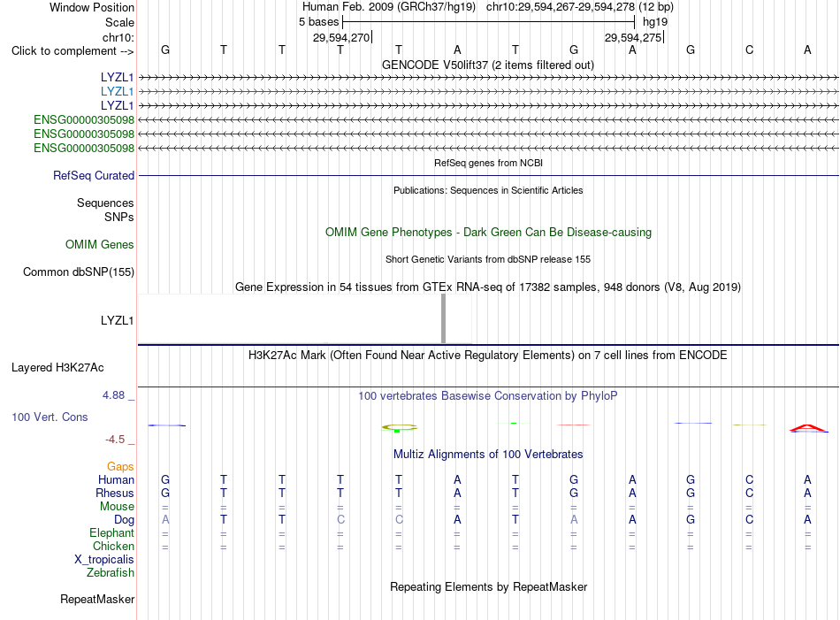Click the Window Position track label

pyautogui.click(x=92, y=7)
